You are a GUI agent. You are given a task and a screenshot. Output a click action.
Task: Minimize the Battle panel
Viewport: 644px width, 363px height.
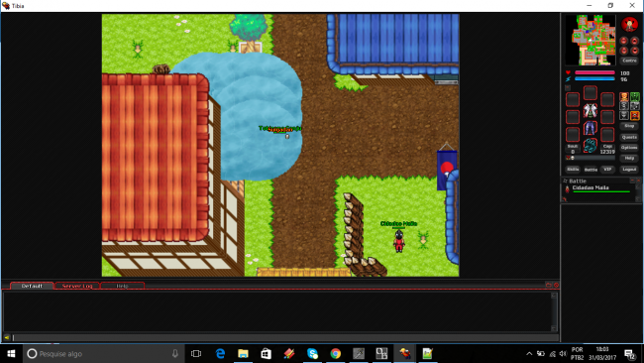[632, 181]
